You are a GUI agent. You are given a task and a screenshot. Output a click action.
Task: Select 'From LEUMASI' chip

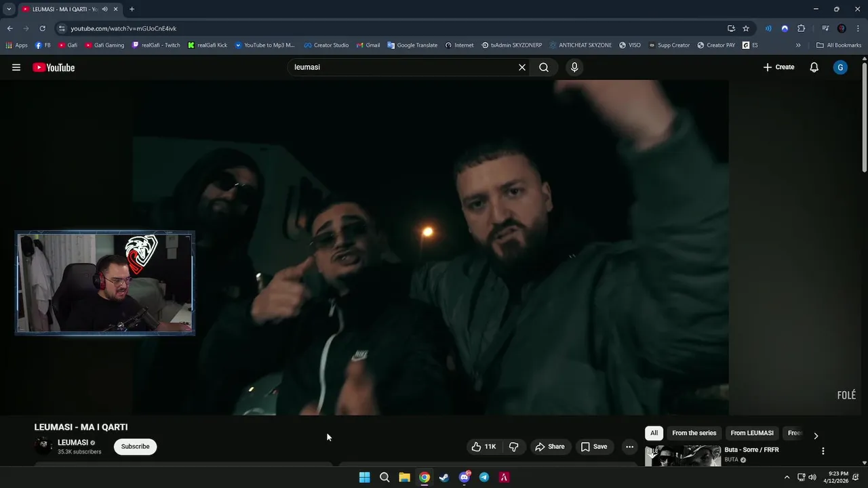(x=752, y=433)
